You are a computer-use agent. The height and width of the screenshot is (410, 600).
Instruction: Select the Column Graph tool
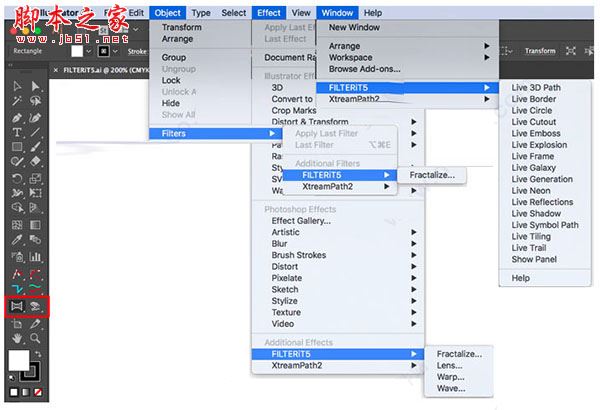pyautogui.click(x=35, y=256)
